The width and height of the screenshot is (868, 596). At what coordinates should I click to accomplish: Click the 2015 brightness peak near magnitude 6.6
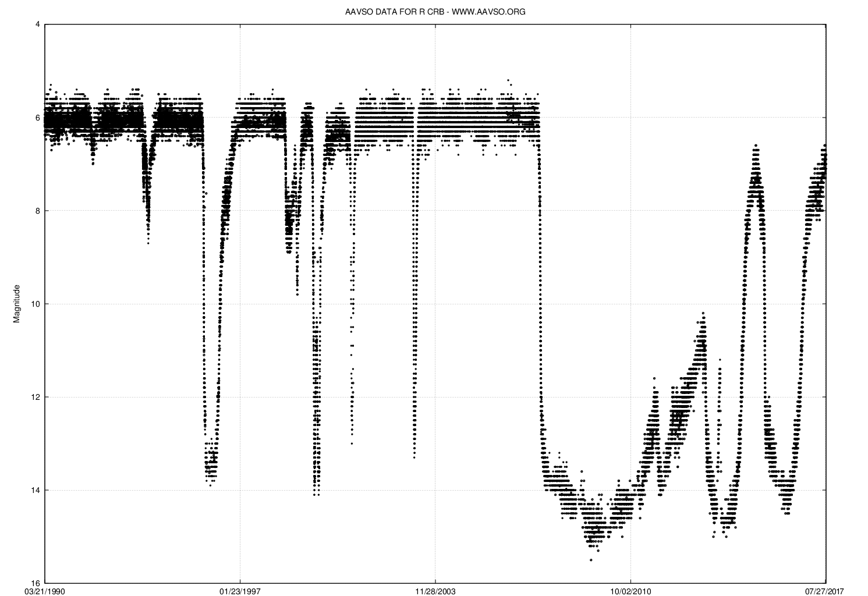tap(756, 145)
